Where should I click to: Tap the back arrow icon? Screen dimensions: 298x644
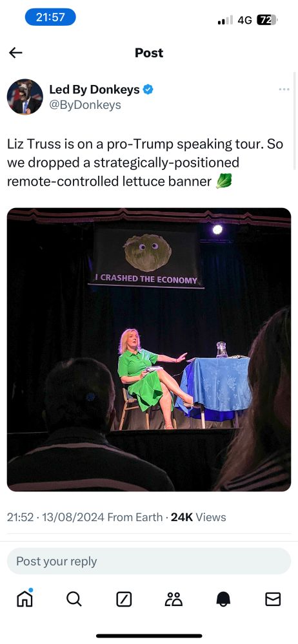pos(15,53)
